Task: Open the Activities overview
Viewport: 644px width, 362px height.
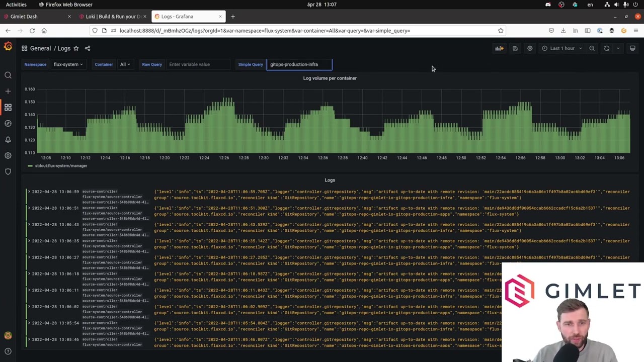Action: [16, 5]
